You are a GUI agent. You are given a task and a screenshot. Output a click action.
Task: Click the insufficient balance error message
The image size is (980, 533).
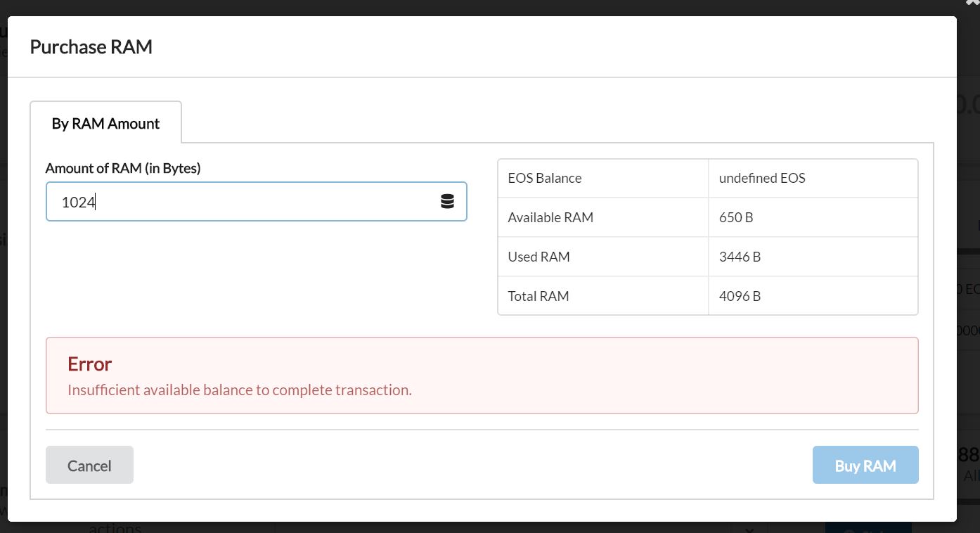pos(239,389)
